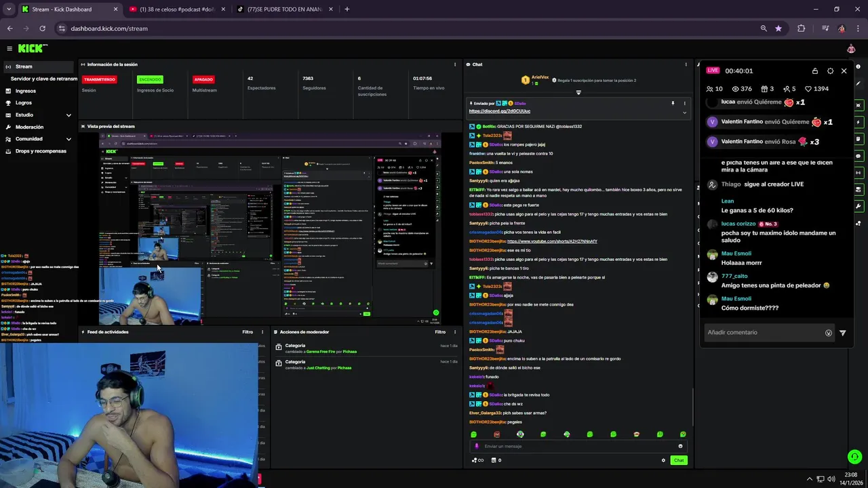The width and height of the screenshot is (868, 488).
Task: Open the tab search dropdown arrow
Action: click(9, 9)
